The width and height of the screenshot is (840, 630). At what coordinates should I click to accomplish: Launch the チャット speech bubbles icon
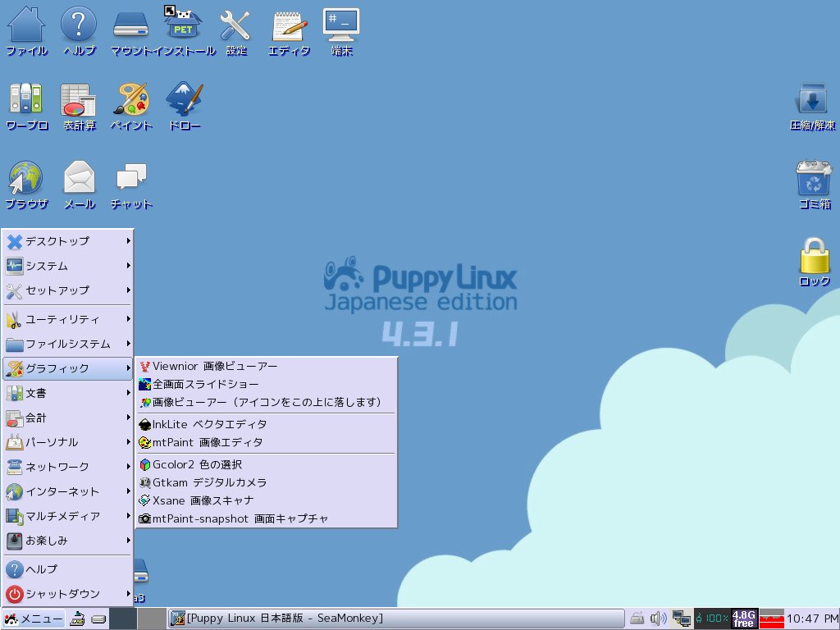(x=131, y=185)
